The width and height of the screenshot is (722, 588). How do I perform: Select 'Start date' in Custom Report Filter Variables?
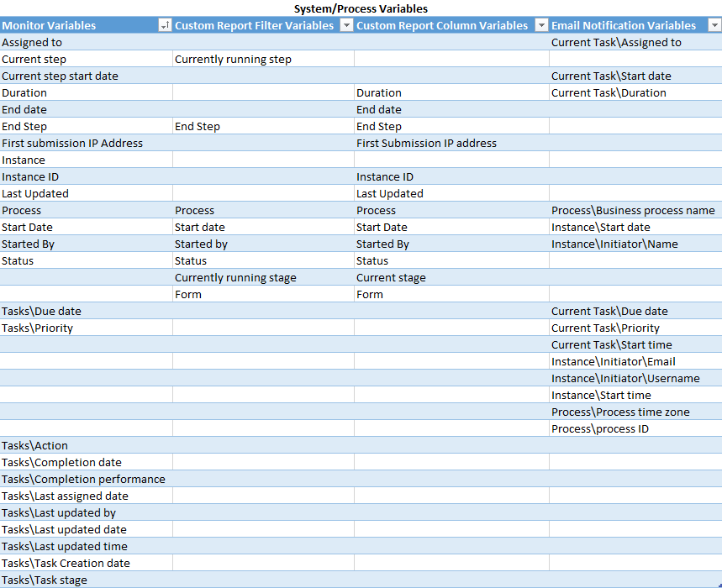[x=263, y=227]
